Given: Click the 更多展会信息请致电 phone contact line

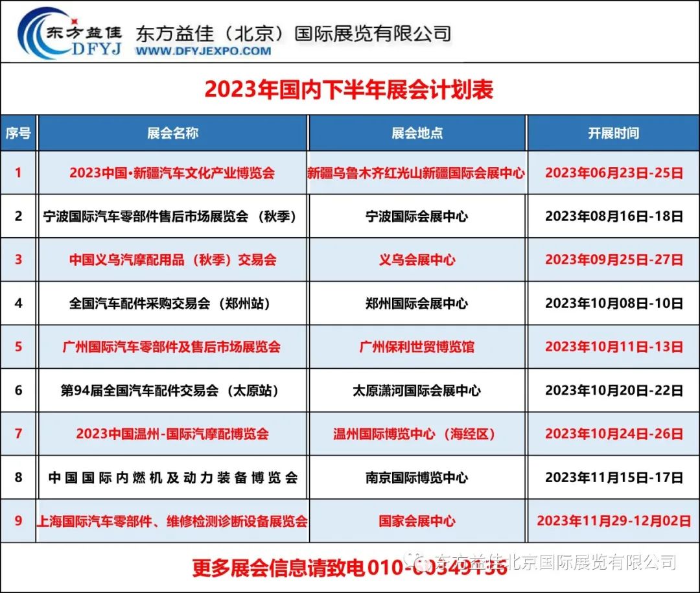Looking at the screenshot, I should (349, 568).
